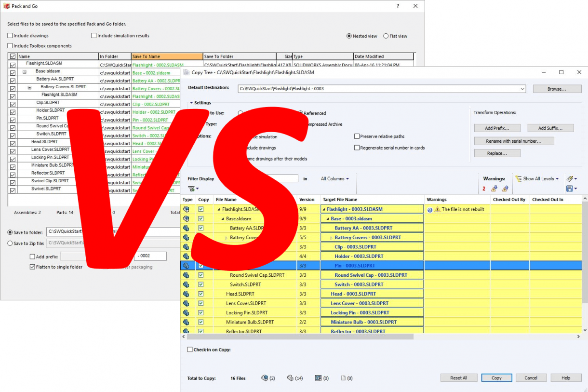Open the column filter funnel icon
This screenshot has width=588, height=392.
[191, 189]
